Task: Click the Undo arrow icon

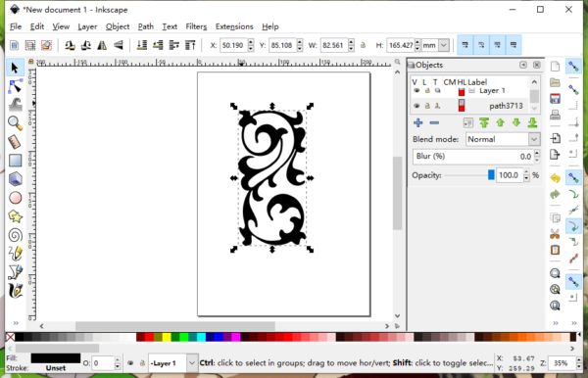Action: (x=555, y=178)
